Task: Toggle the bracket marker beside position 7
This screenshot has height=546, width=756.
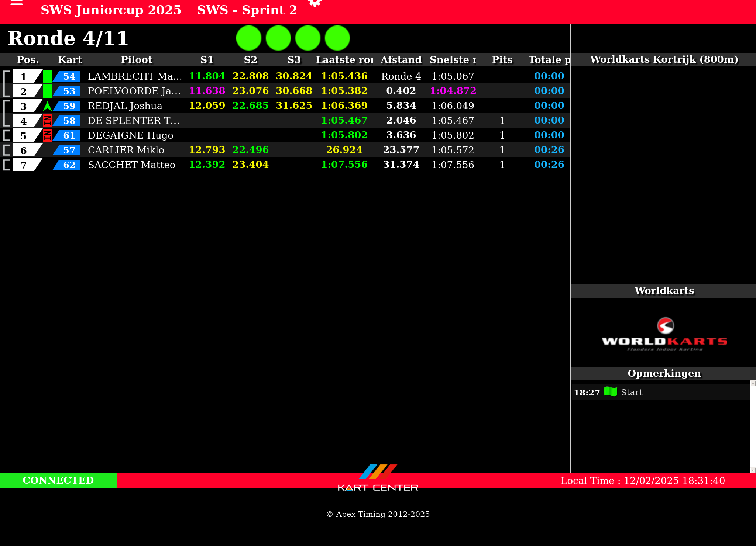Action: (6, 165)
